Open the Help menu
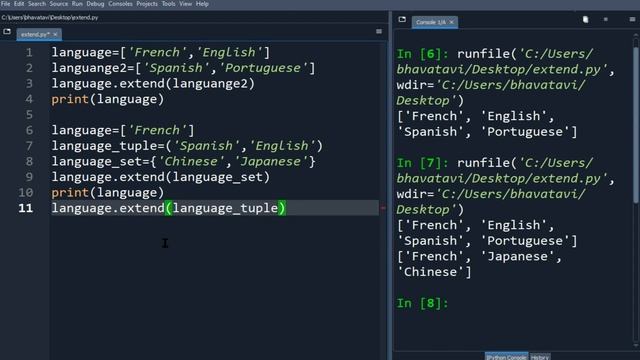This screenshot has height=360, width=640. click(202, 4)
